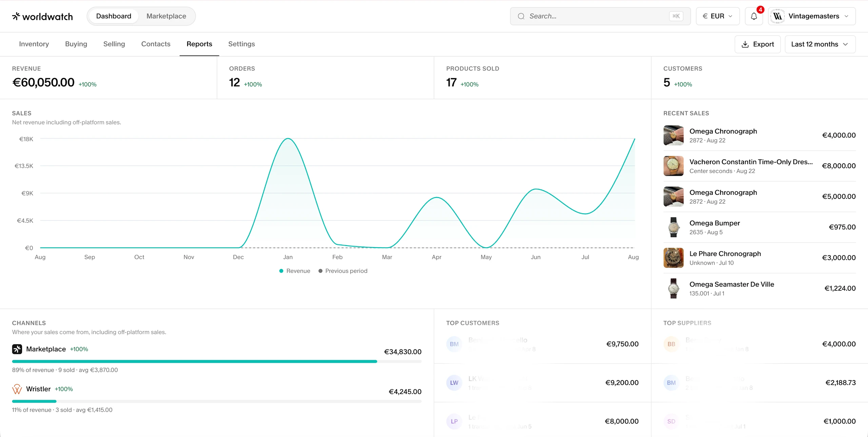This screenshot has height=437, width=868.
Task: Select the Reports tab
Action: [199, 44]
